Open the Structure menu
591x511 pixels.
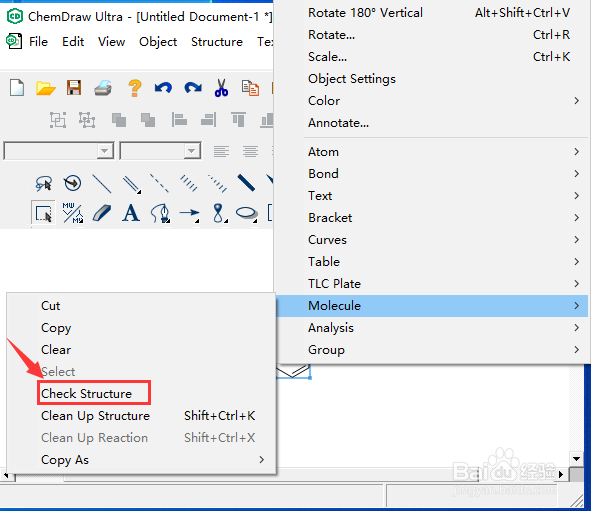[217, 41]
